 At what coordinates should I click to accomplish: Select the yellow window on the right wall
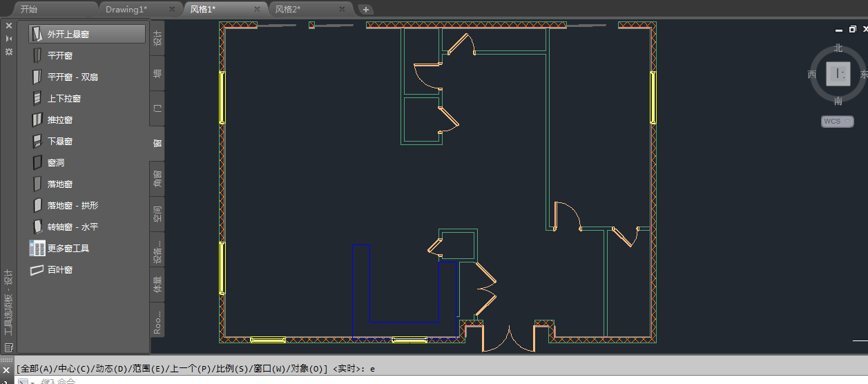point(653,97)
